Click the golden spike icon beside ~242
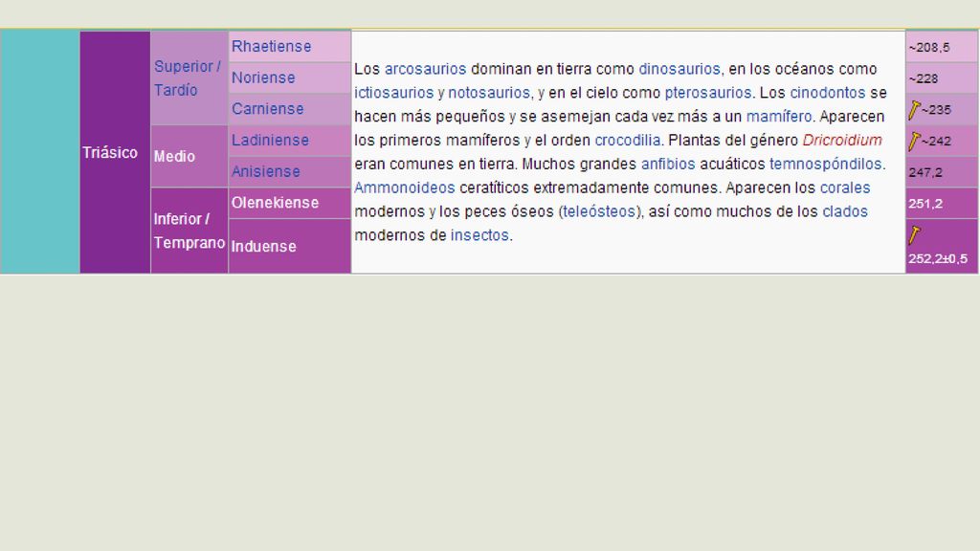Screen dimensions: 980x551 pyautogui.click(x=914, y=142)
